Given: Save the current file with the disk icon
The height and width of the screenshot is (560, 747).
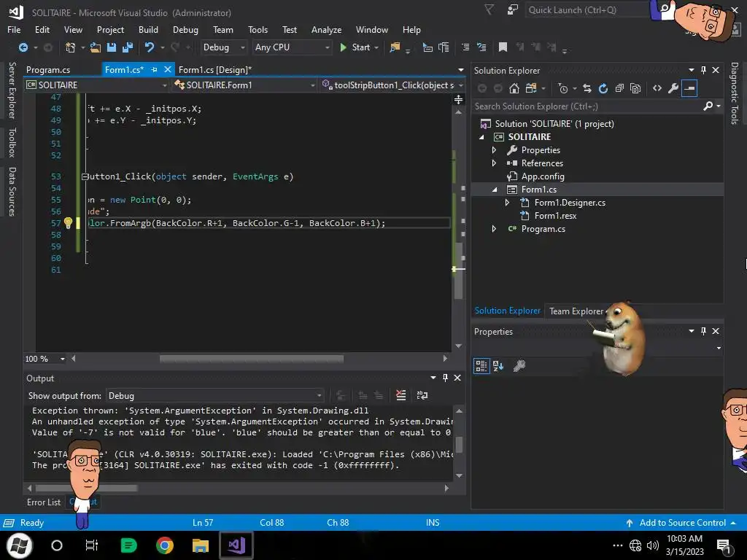Looking at the screenshot, I should coord(112,47).
